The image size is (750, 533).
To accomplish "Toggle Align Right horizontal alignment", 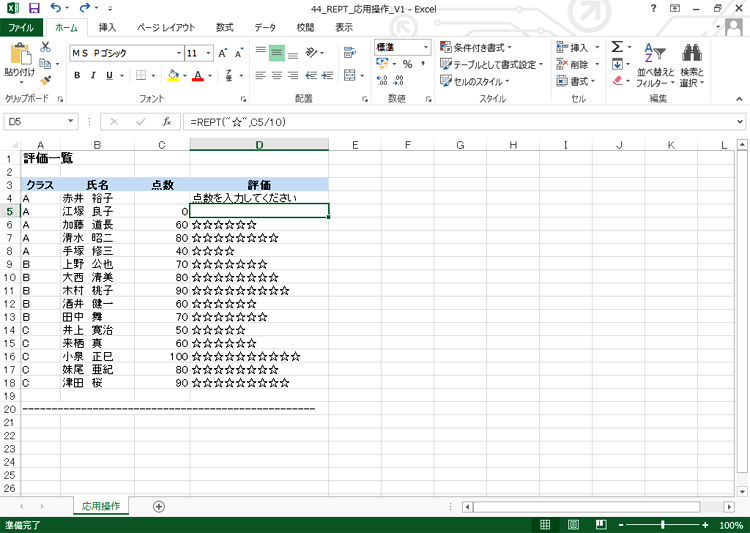I will click(293, 75).
